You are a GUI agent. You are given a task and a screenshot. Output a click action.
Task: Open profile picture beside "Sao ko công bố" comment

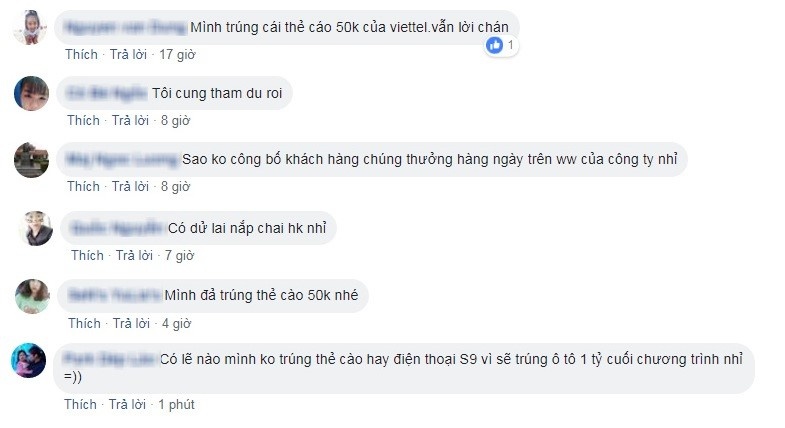32,161
